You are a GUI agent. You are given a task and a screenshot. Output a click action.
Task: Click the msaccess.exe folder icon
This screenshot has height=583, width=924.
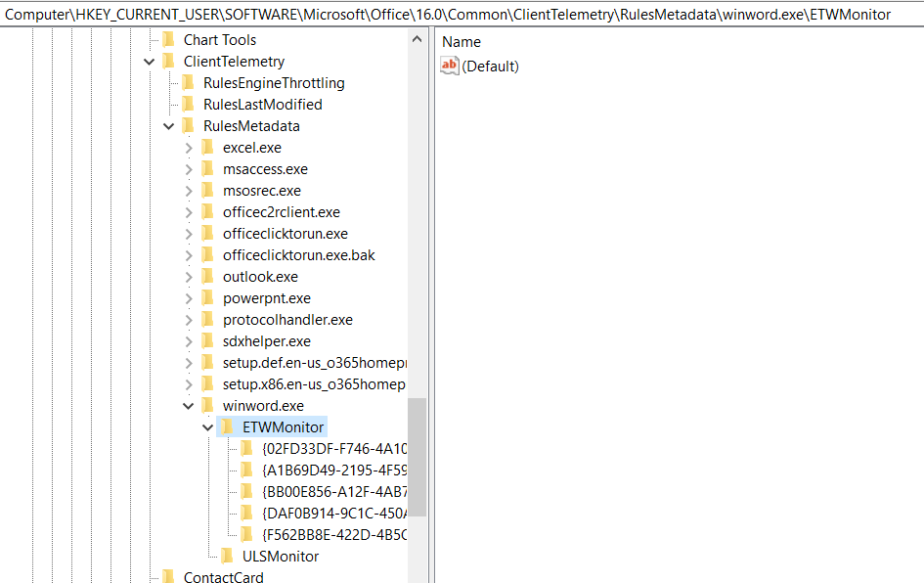click(x=207, y=168)
